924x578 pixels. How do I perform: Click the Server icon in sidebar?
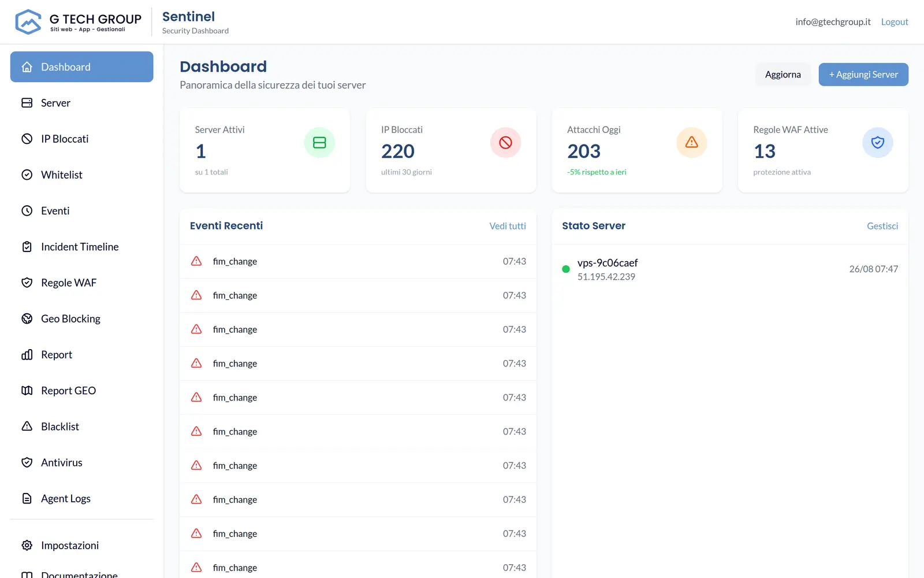(x=27, y=103)
